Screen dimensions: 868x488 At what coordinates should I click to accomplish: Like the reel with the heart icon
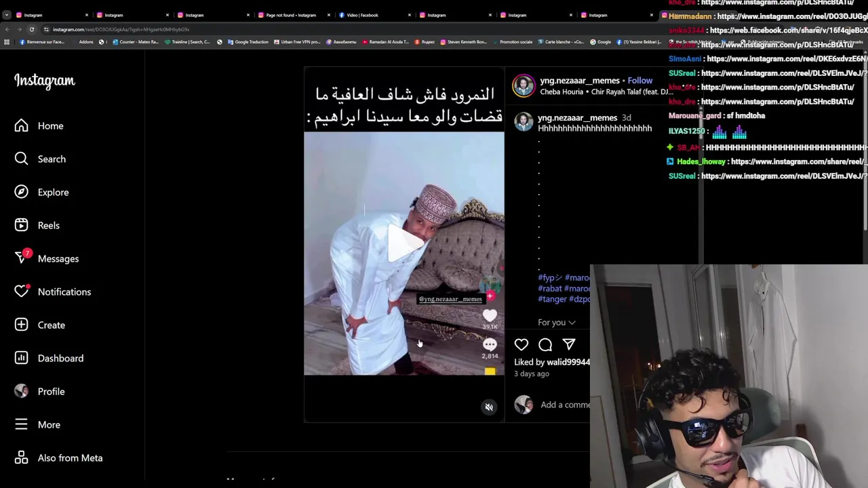[521, 345]
